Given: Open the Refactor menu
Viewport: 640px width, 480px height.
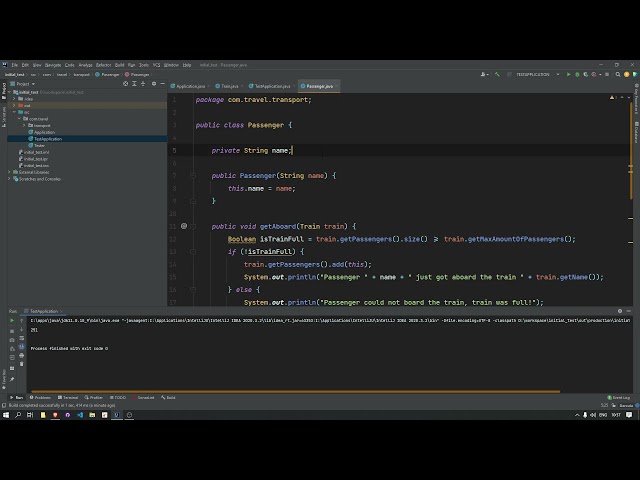Looking at the screenshot, I should (x=104, y=65).
